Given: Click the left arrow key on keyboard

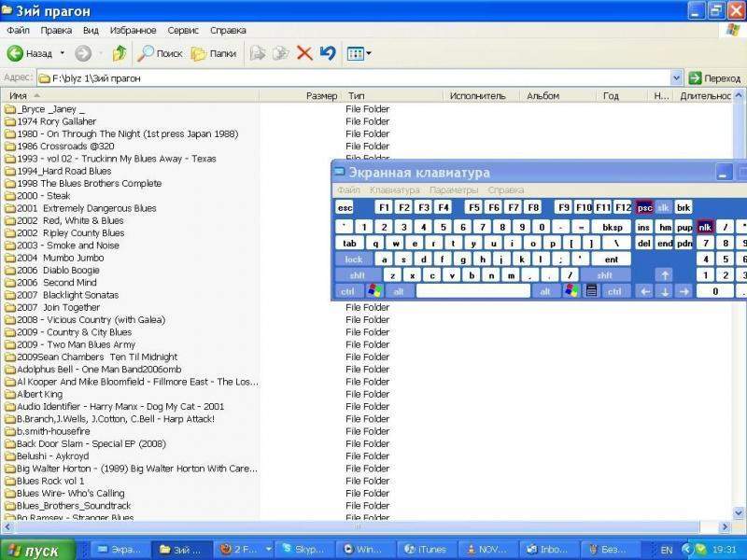Looking at the screenshot, I should 644,291.
